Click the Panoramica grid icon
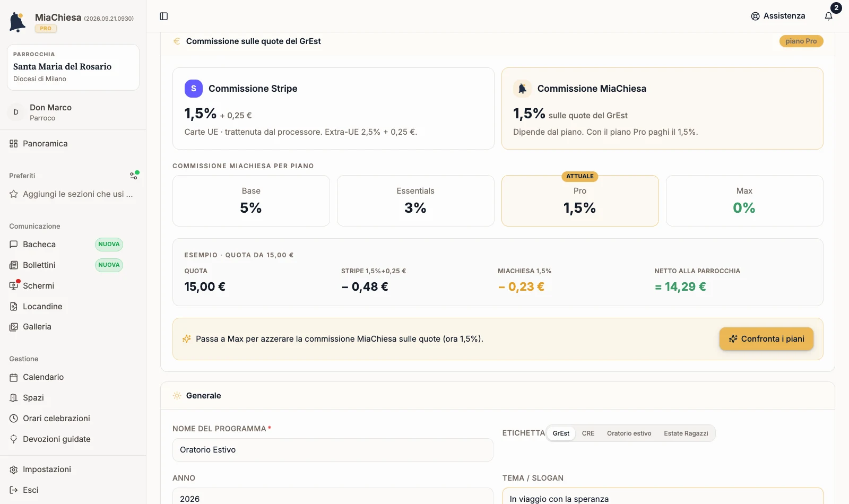 (14, 144)
